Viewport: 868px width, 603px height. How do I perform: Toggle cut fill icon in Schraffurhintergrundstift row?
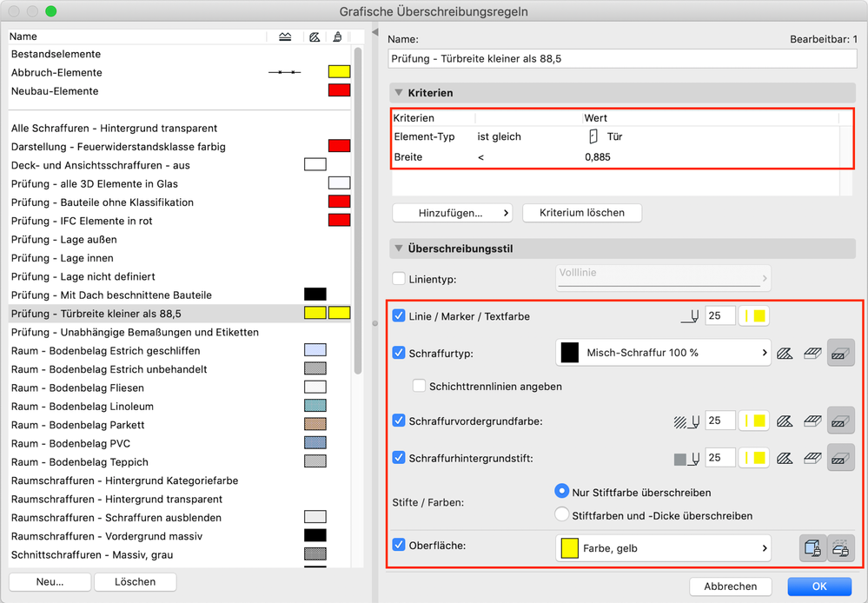(841, 458)
